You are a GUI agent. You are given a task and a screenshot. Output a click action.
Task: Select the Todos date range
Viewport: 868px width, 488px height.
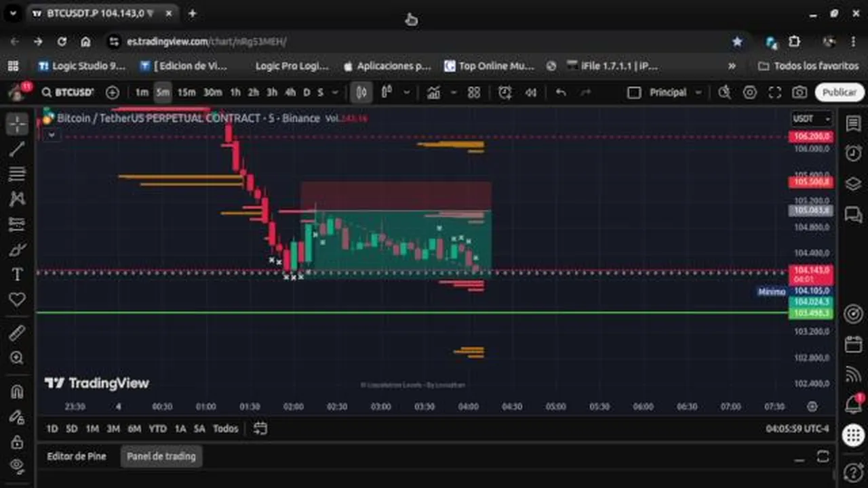point(225,428)
